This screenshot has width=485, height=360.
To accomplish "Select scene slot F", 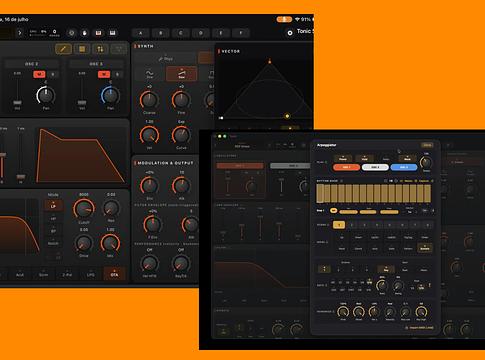I will [241, 33].
